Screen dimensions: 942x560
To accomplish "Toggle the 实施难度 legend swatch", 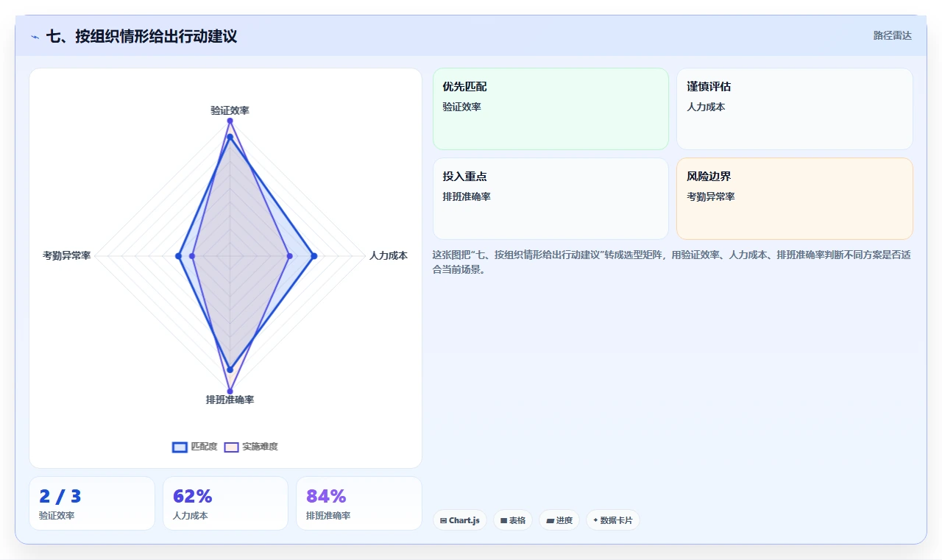I will tap(232, 447).
